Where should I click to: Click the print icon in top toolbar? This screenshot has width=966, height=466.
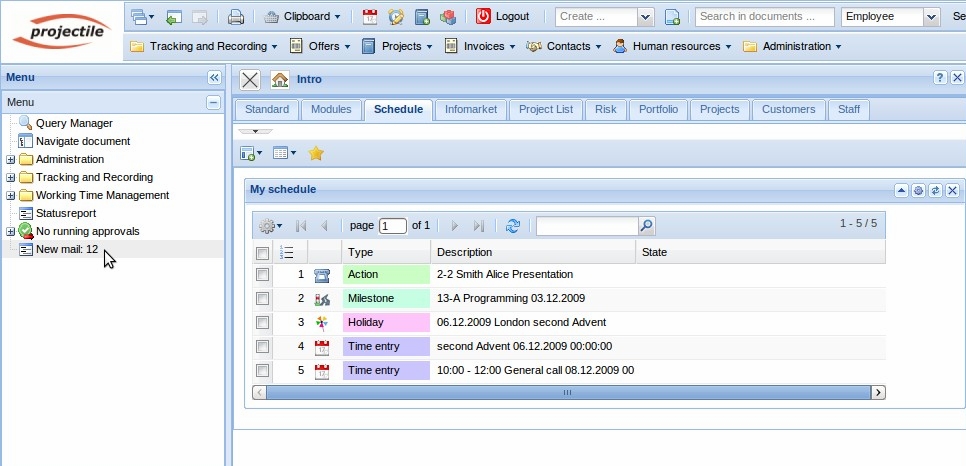click(236, 17)
